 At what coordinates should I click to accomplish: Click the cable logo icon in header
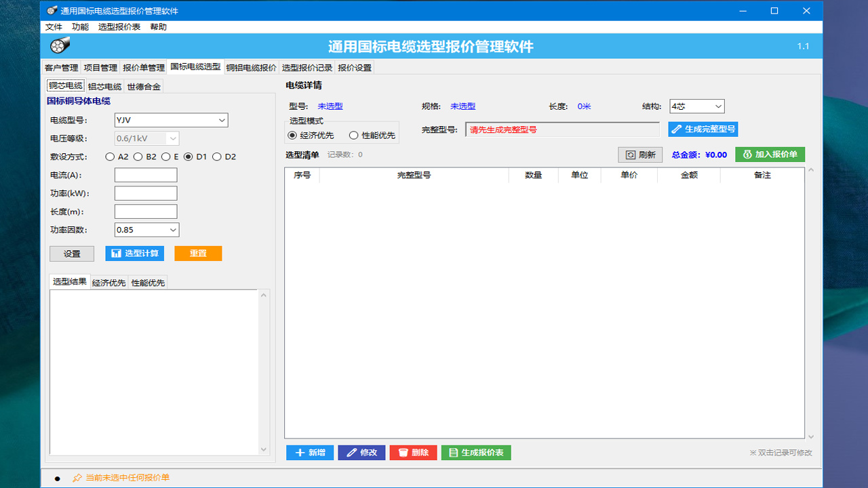point(60,46)
